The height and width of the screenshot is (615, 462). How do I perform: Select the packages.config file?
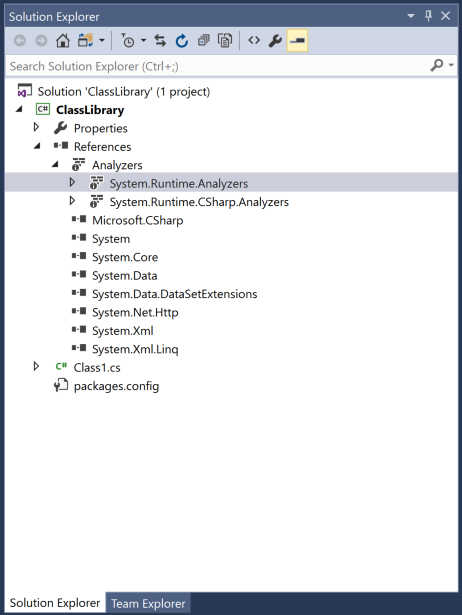click(x=116, y=386)
